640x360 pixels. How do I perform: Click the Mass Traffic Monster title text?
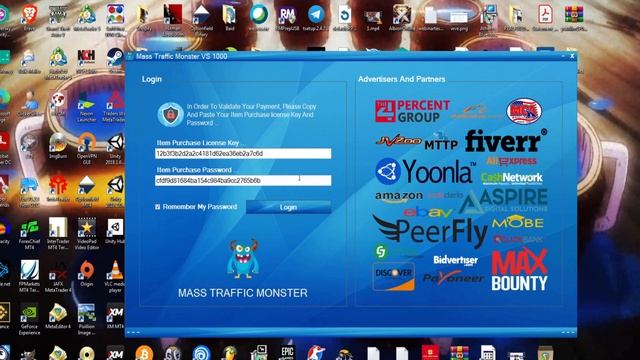(x=181, y=56)
